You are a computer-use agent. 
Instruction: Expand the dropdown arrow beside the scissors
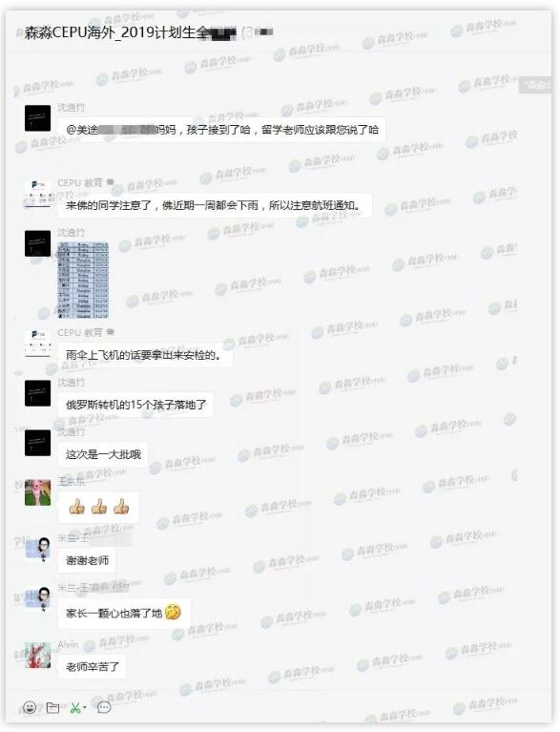coord(85,708)
